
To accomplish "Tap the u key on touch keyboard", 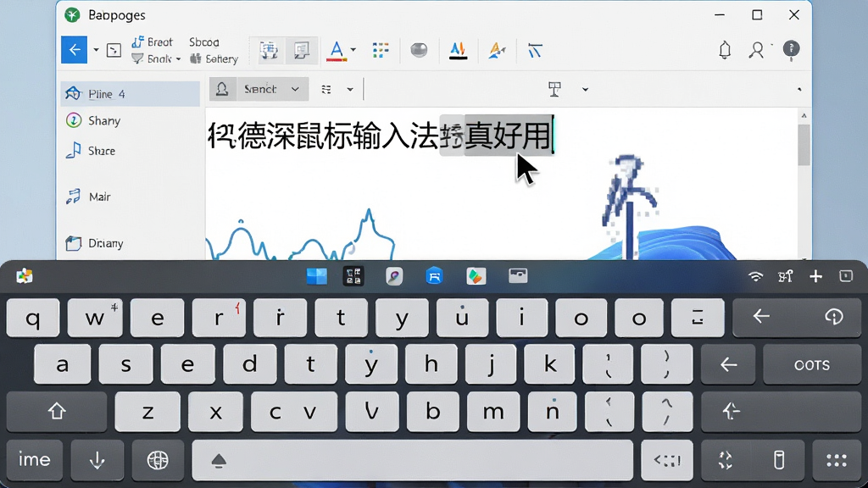I will [x=462, y=318].
